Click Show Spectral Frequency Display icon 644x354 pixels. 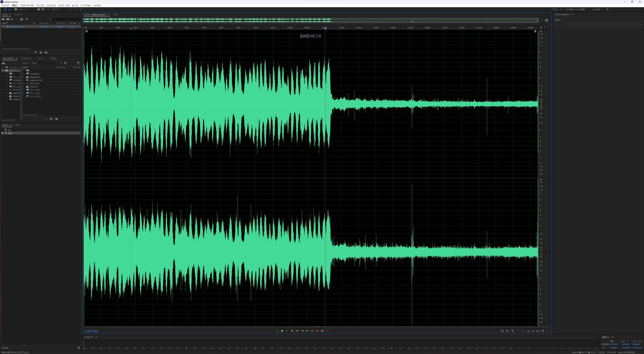pyautogui.click(x=38, y=9)
